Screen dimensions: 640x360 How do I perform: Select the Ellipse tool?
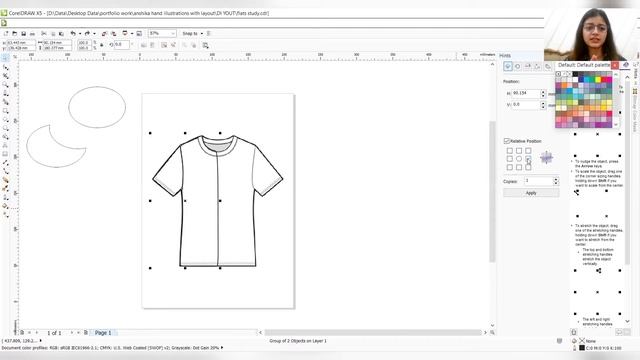click(5, 120)
